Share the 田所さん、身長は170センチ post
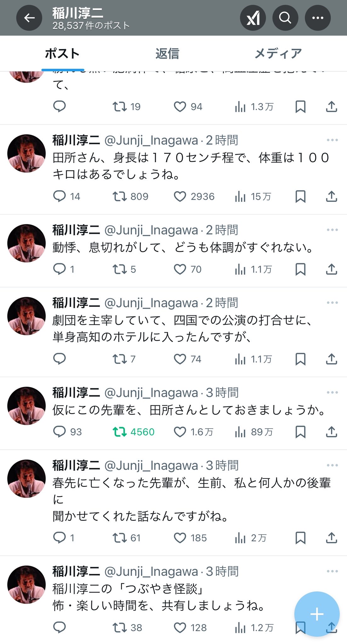Image resolution: width=347 pixels, height=644 pixels. pos(331,197)
